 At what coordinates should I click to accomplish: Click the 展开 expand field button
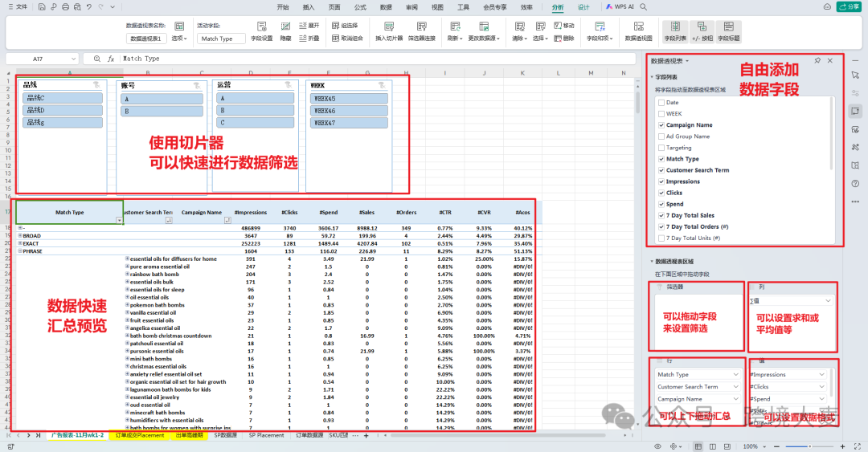309,26
